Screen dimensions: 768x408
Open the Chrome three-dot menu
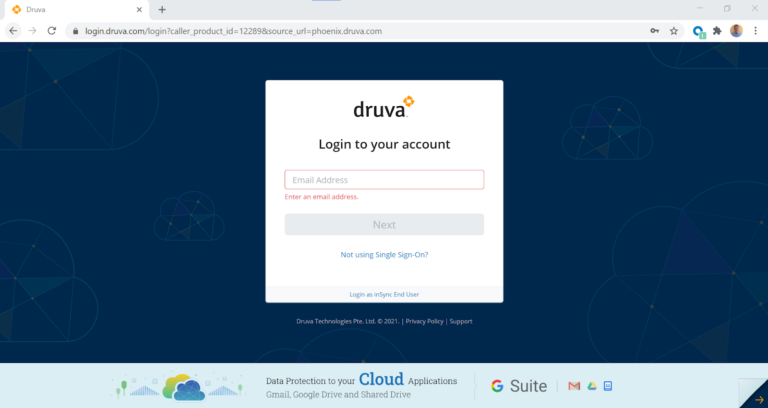tap(756, 31)
